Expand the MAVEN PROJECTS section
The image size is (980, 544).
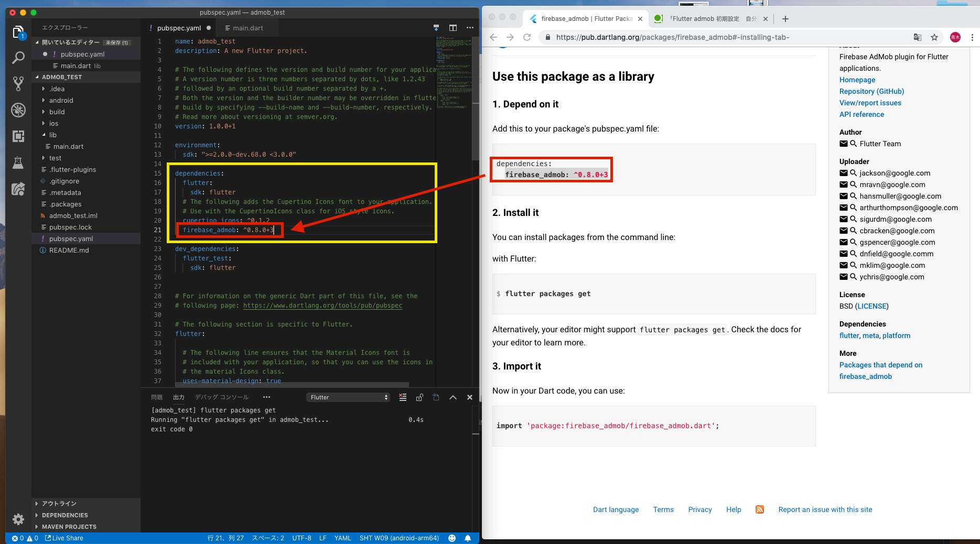pos(86,527)
